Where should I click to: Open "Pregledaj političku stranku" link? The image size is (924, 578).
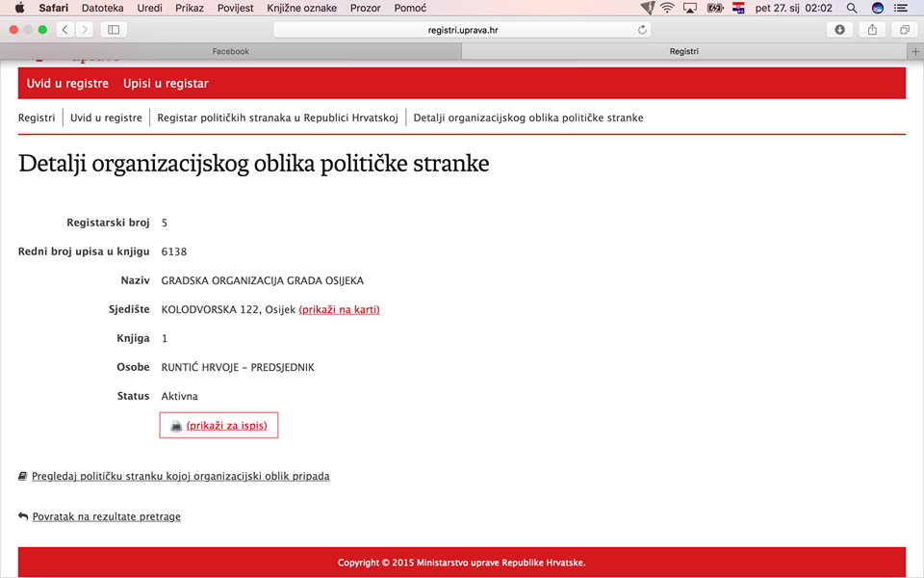click(x=180, y=476)
